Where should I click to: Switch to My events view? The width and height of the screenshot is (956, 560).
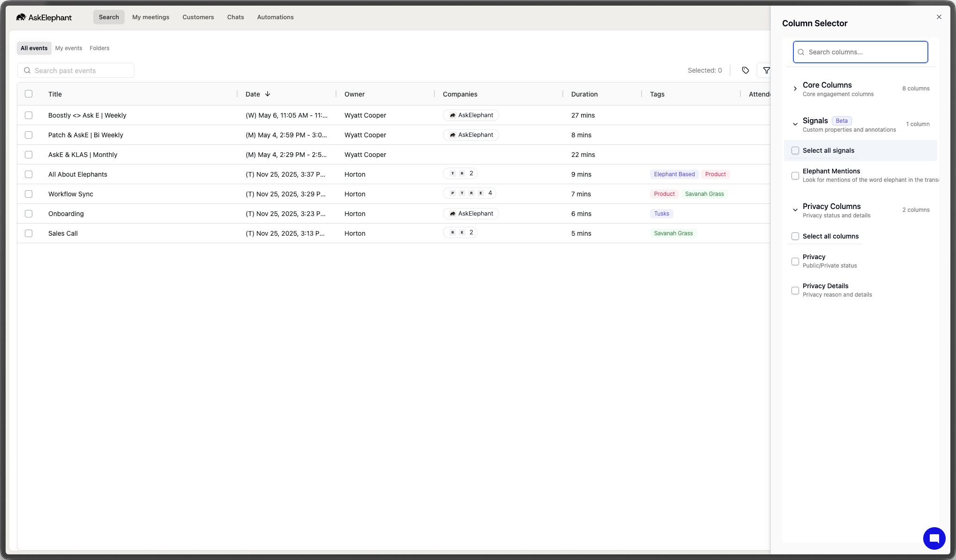(x=68, y=48)
